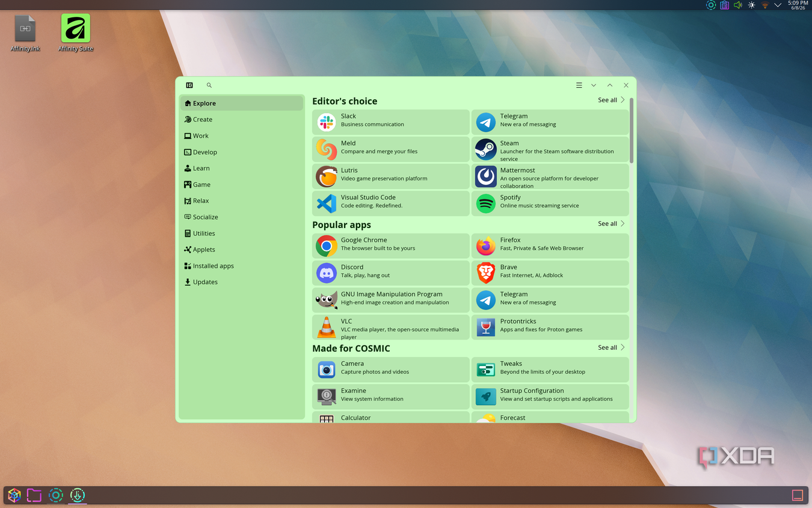The width and height of the screenshot is (812, 508).
Task: Open the Tweaks app icon
Action: pyautogui.click(x=485, y=370)
